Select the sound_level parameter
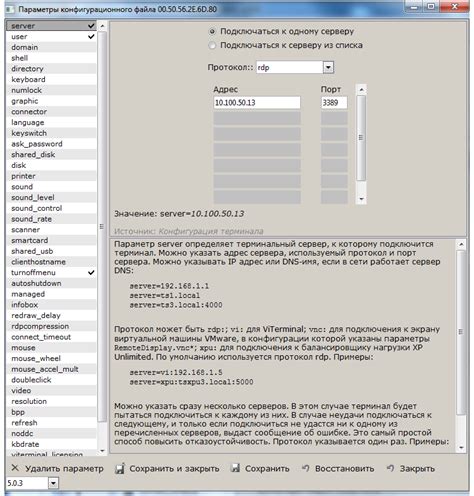The image size is (474, 496). [52, 197]
